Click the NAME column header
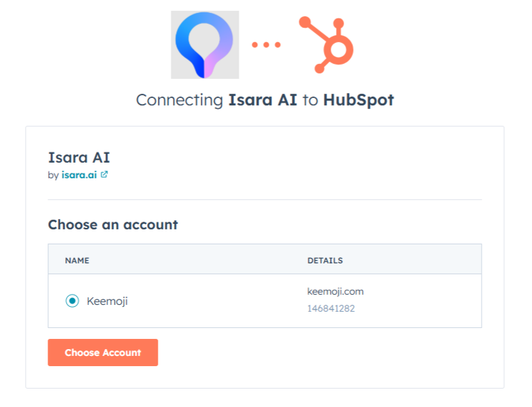Viewport: 532px width, 407px height. (77, 261)
